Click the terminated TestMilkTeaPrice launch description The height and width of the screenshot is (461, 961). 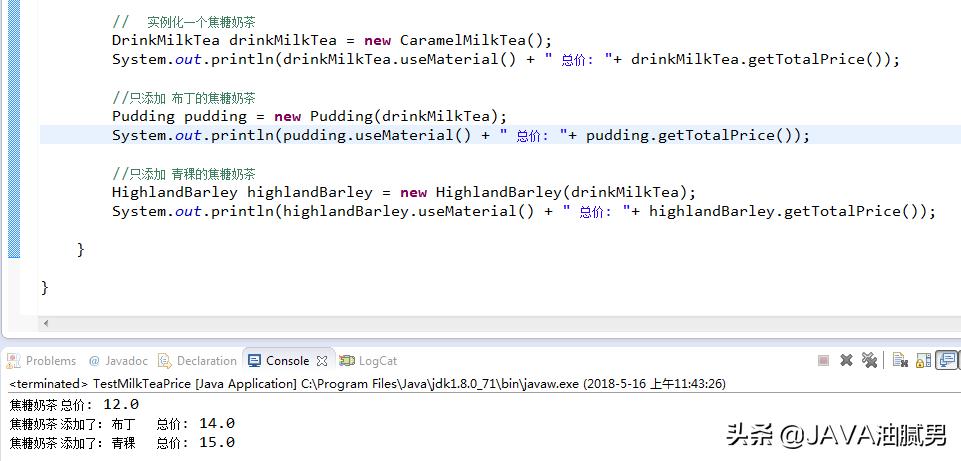[x=367, y=384]
